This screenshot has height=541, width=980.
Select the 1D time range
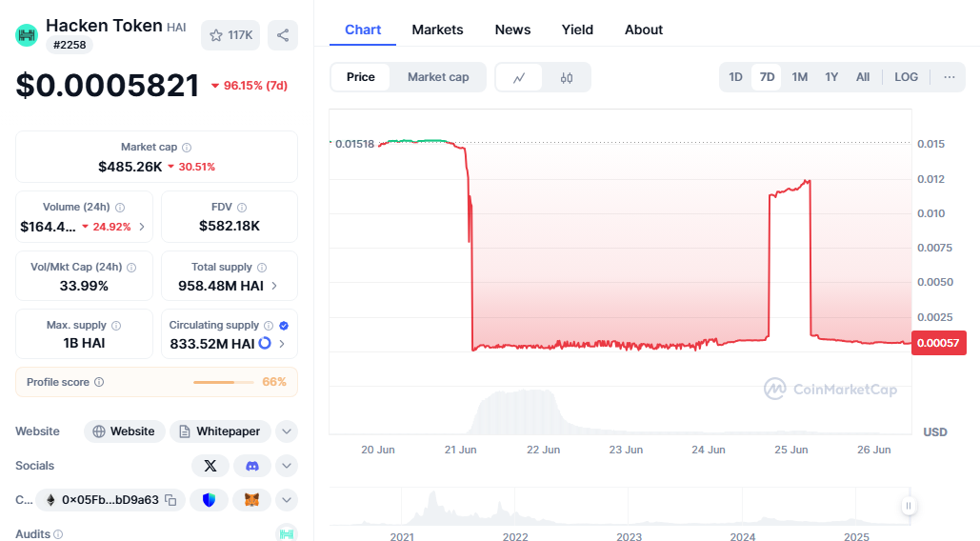(735, 77)
